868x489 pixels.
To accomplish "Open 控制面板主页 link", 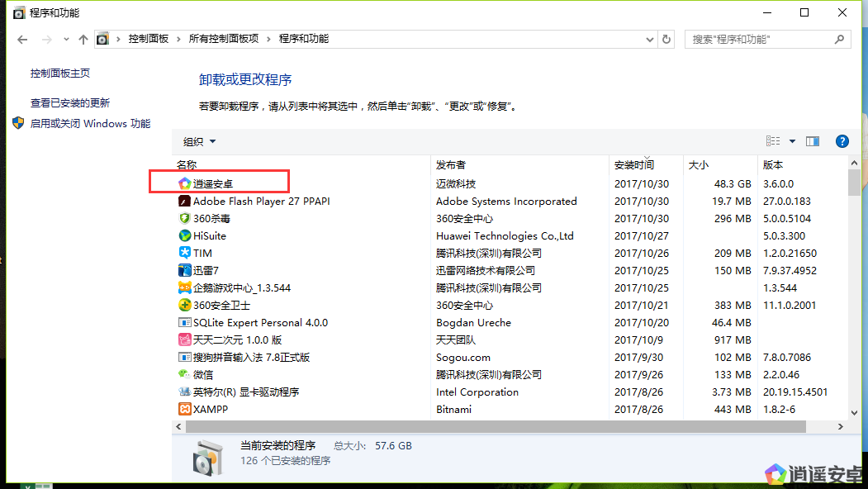I will click(x=60, y=74).
